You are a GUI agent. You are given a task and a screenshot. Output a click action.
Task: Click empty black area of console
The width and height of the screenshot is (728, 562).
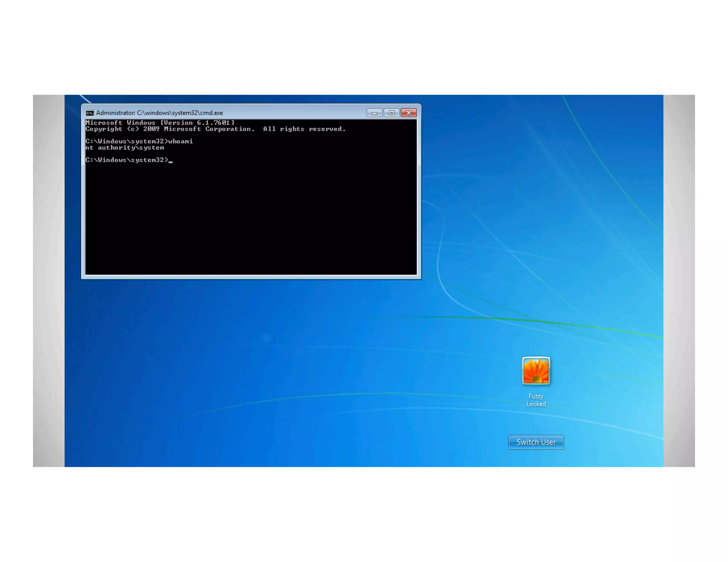pyautogui.click(x=249, y=220)
